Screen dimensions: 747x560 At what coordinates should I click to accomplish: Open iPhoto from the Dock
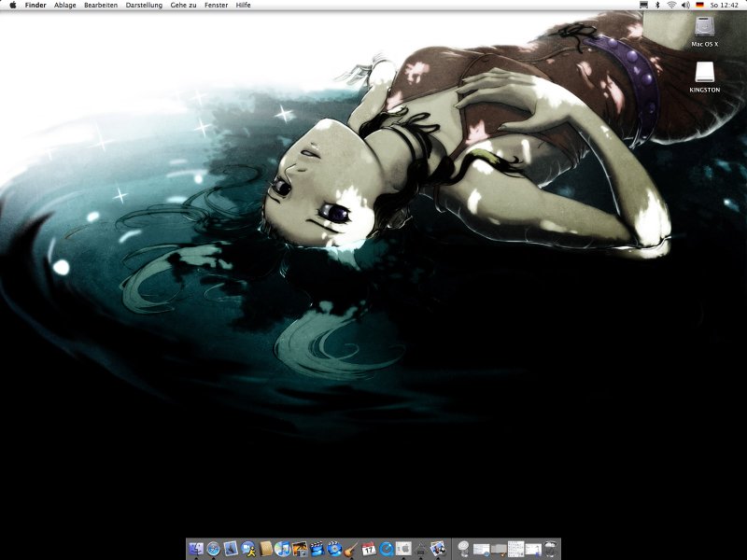point(300,549)
